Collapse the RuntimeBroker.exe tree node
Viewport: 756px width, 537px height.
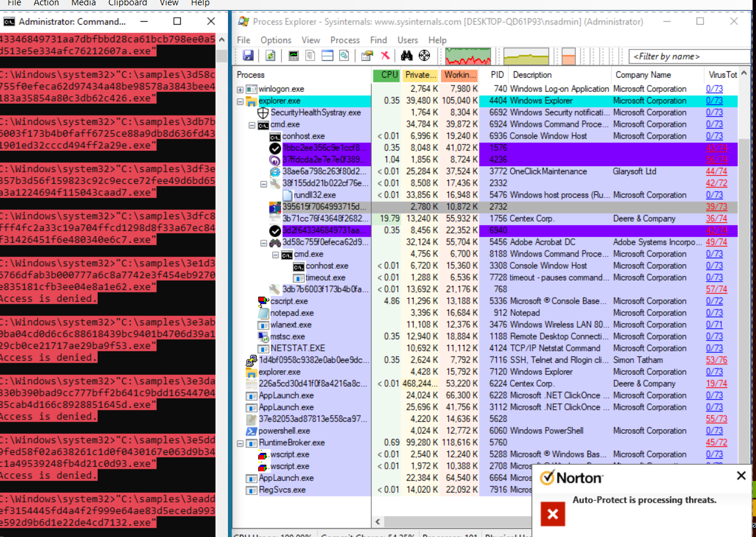tap(240, 443)
